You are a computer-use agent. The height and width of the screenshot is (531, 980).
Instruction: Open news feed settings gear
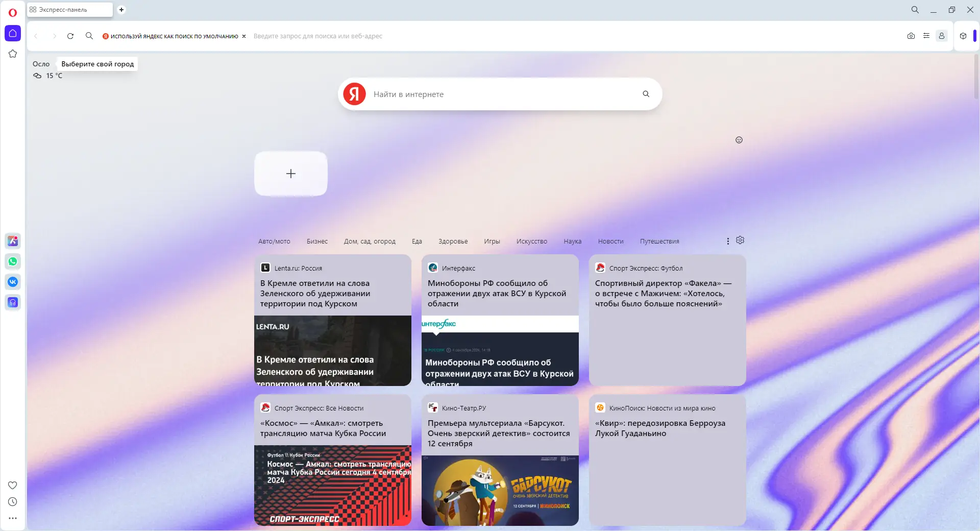740,240
